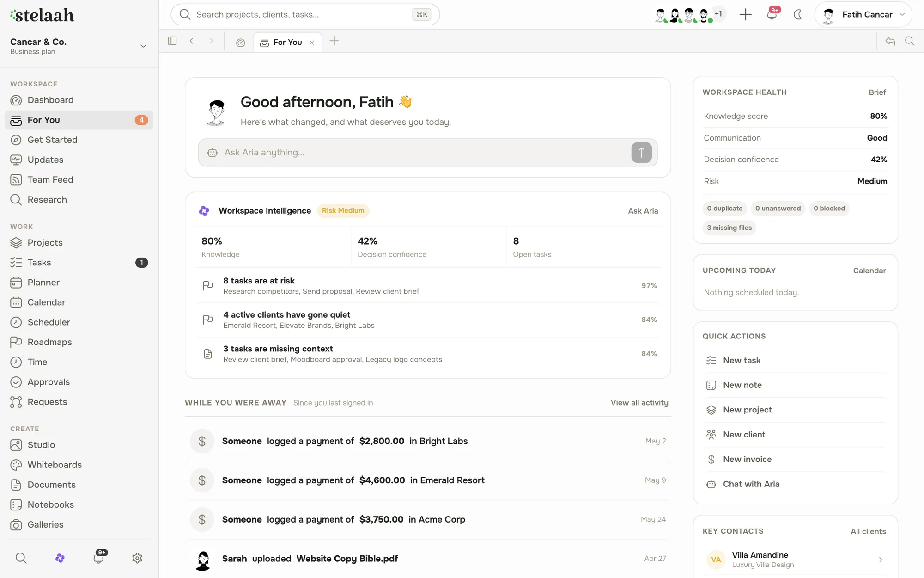Open Time tracking in sidebar
924x578 pixels.
[79, 362]
